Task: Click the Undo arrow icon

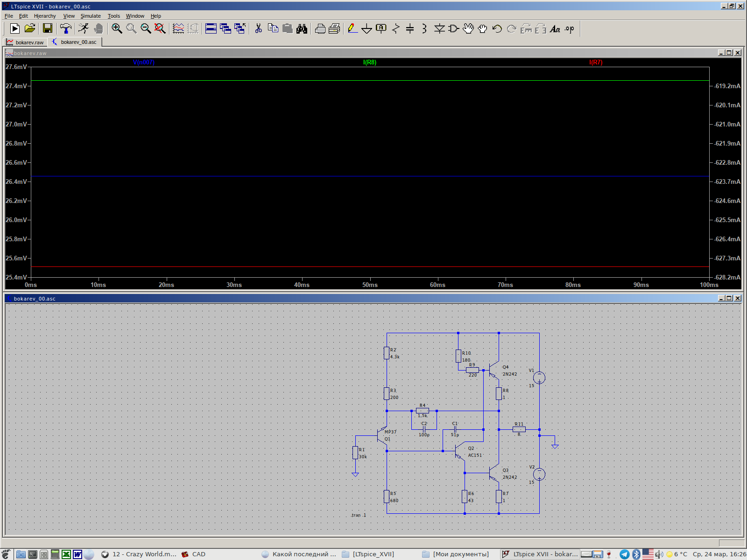Action: pyautogui.click(x=497, y=29)
